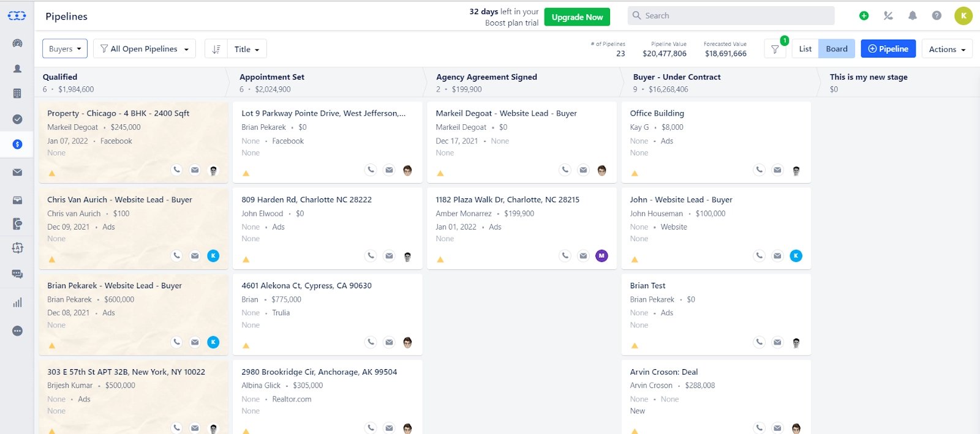Open the notifications bell
The height and width of the screenshot is (434, 980).
click(x=912, y=16)
